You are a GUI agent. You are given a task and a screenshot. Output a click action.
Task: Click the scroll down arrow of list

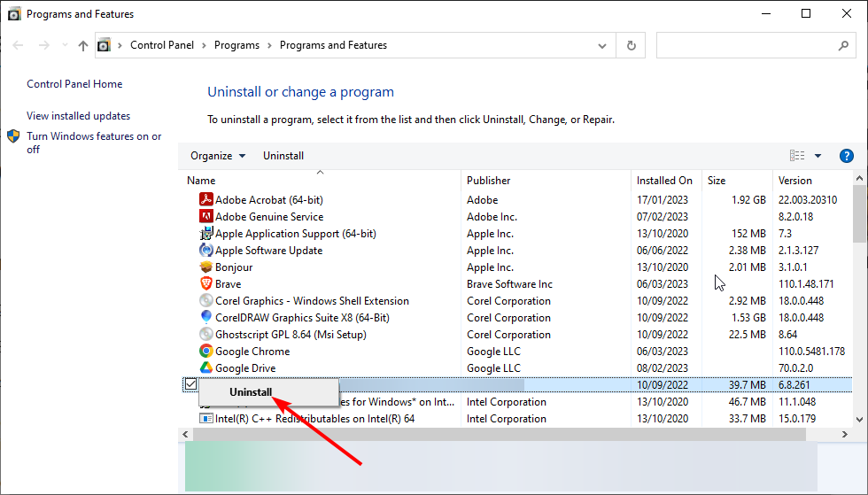pyautogui.click(x=859, y=419)
